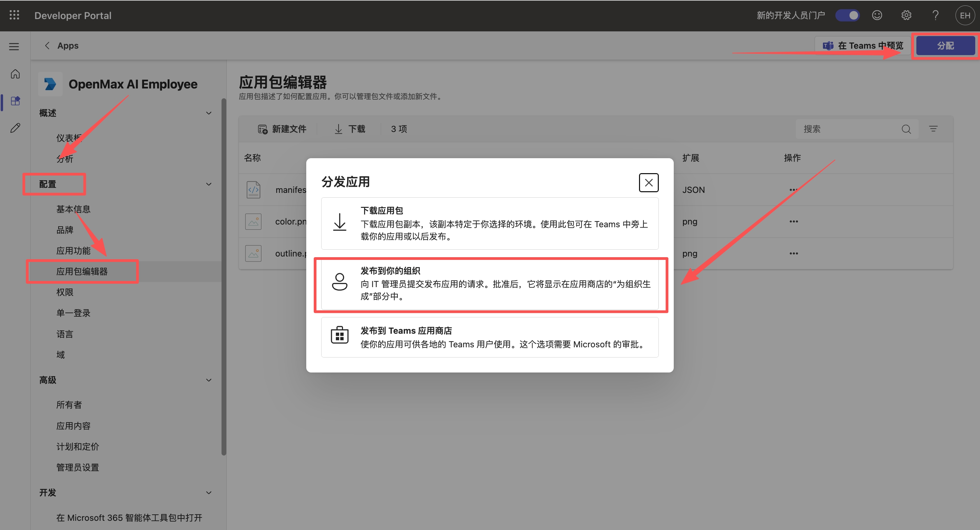
Task: Open 仪表板 in sidebar
Action: tap(69, 138)
